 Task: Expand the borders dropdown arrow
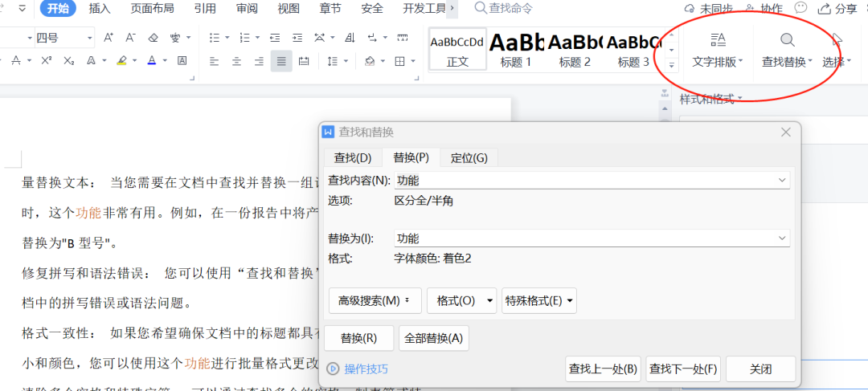(x=413, y=61)
